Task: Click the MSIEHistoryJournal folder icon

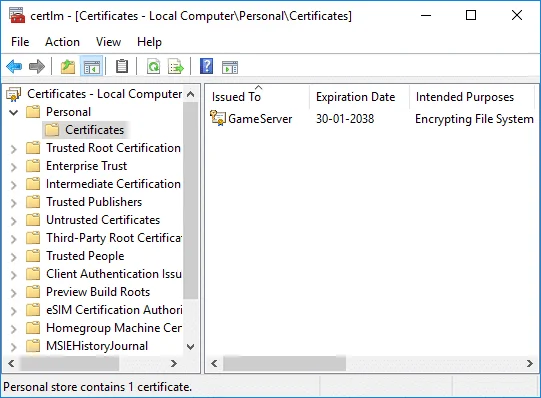Action: pos(33,346)
